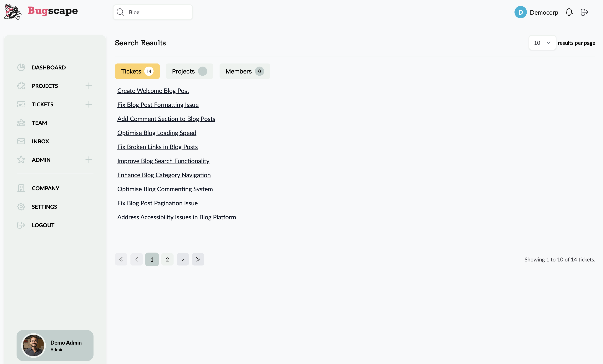The height and width of the screenshot is (364, 603).
Task: Expand the Projects plus button
Action: click(x=89, y=86)
